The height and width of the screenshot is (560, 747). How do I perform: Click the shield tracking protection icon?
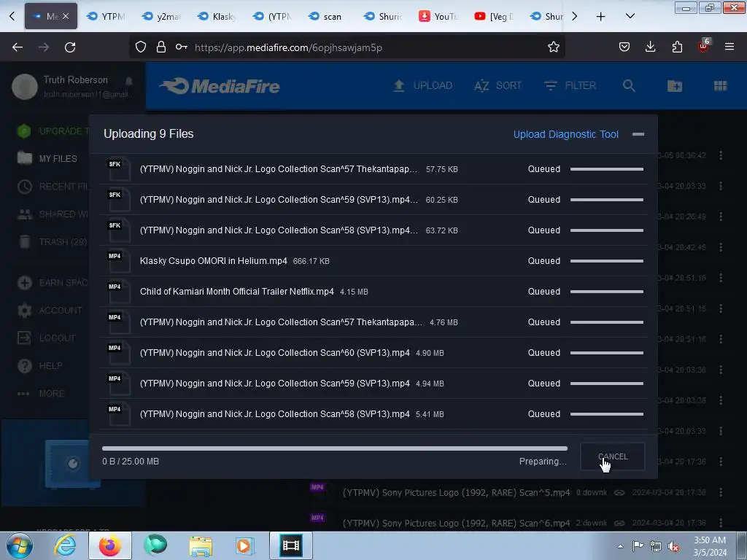141,47
